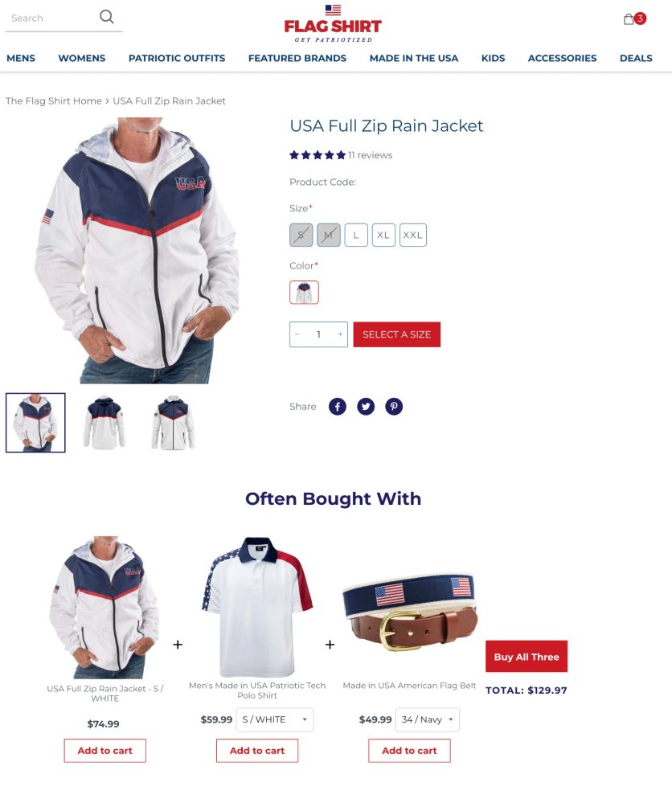Screen dimensions: 672x799
Task: Click the red SELECT A SIZE button
Action: (x=397, y=334)
